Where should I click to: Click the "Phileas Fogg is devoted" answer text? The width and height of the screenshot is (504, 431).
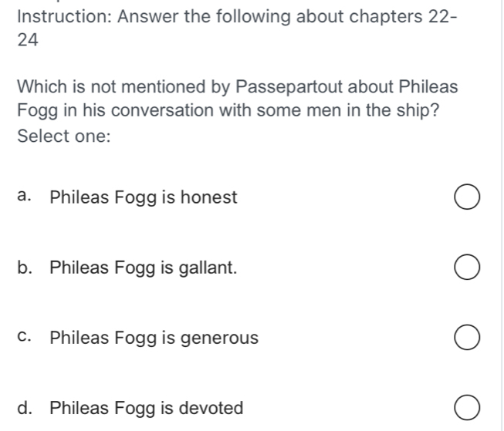[x=147, y=409]
